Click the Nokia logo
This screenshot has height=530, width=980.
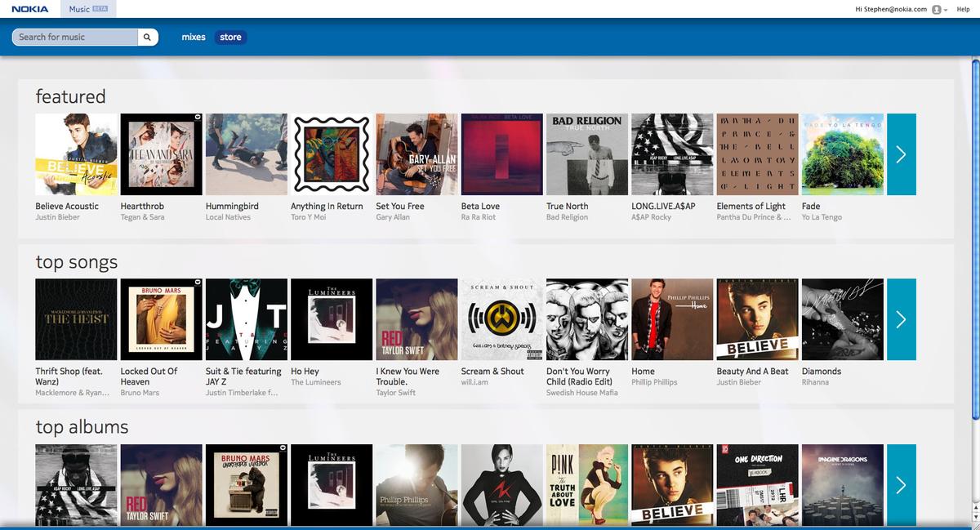point(30,9)
